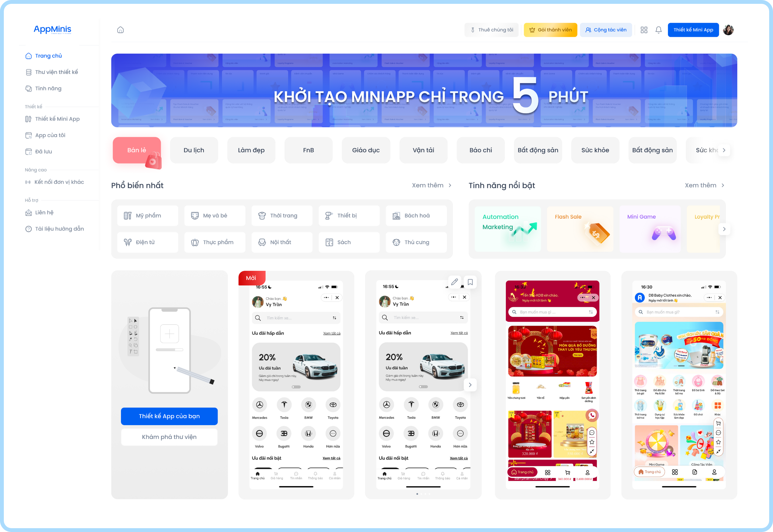The height and width of the screenshot is (532, 773).
Task: Click the next arrow on the car template
Action: [x=470, y=385]
